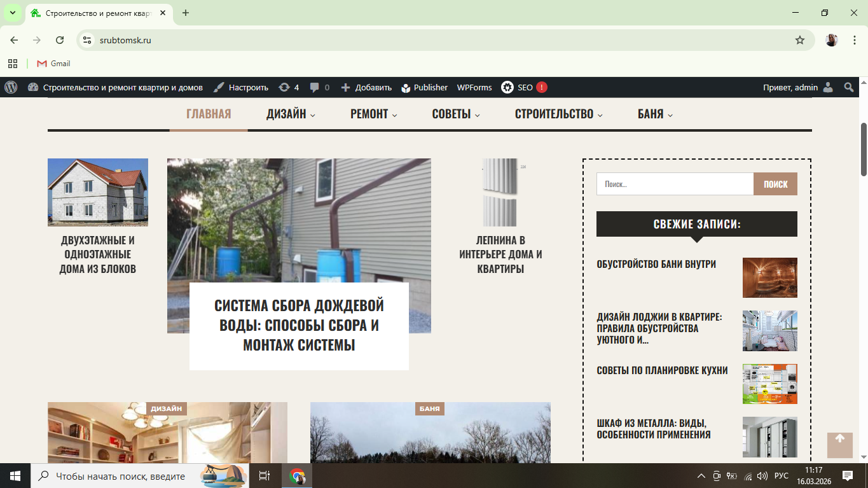The height and width of the screenshot is (488, 868).
Task: Click the ДИЗАЙН category badge on the post
Action: click(167, 408)
